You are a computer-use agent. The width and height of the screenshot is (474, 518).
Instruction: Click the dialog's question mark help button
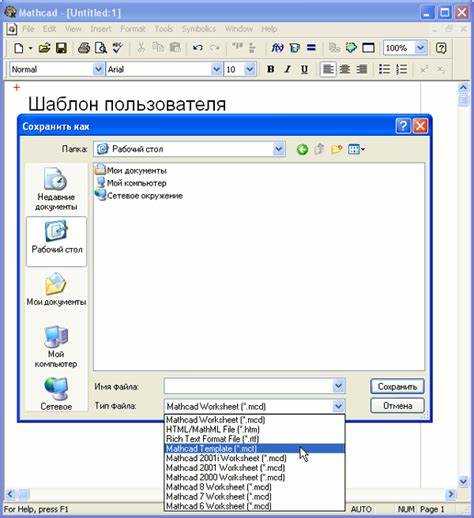click(x=403, y=126)
